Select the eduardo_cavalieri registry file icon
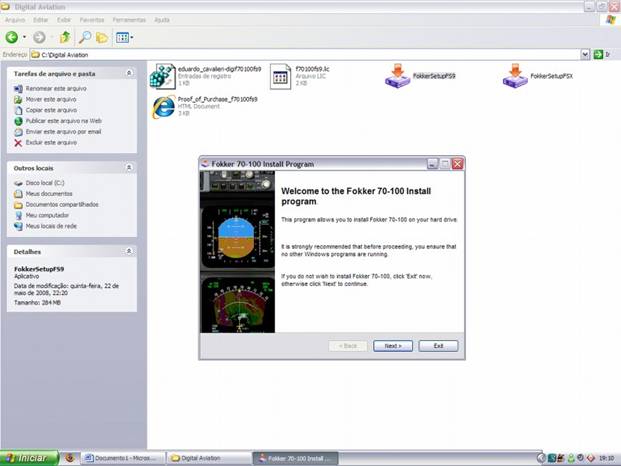The image size is (621, 466). pyautogui.click(x=162, y=76)
